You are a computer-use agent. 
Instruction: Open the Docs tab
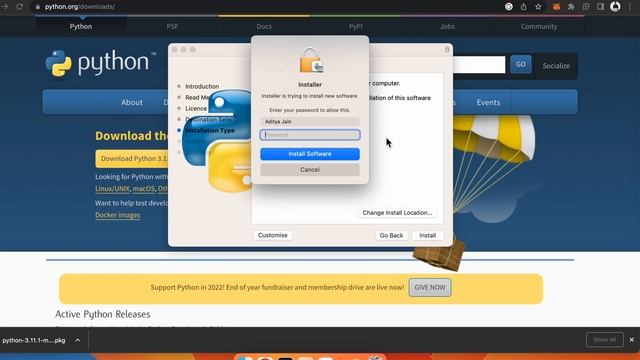[x=264, y=27]
